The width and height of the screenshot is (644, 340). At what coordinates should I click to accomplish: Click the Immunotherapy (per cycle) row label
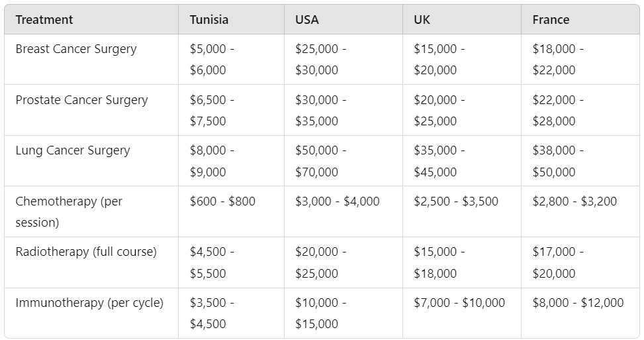tap(89, 303)
